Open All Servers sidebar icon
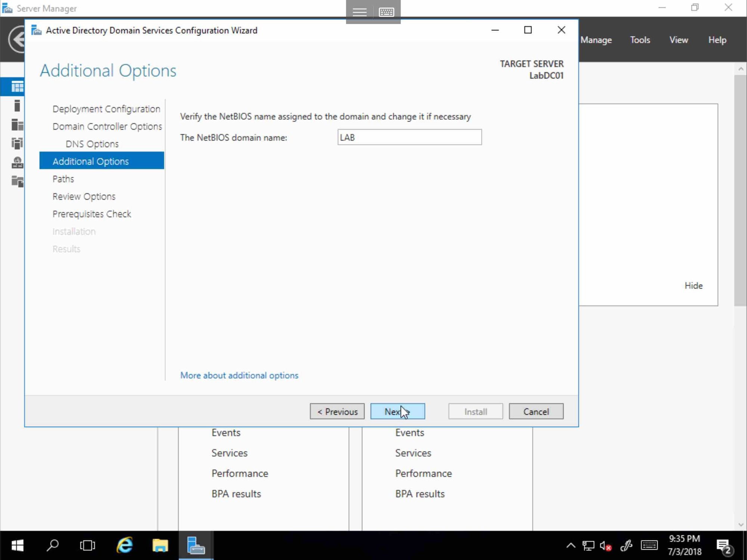 (17, 125)
